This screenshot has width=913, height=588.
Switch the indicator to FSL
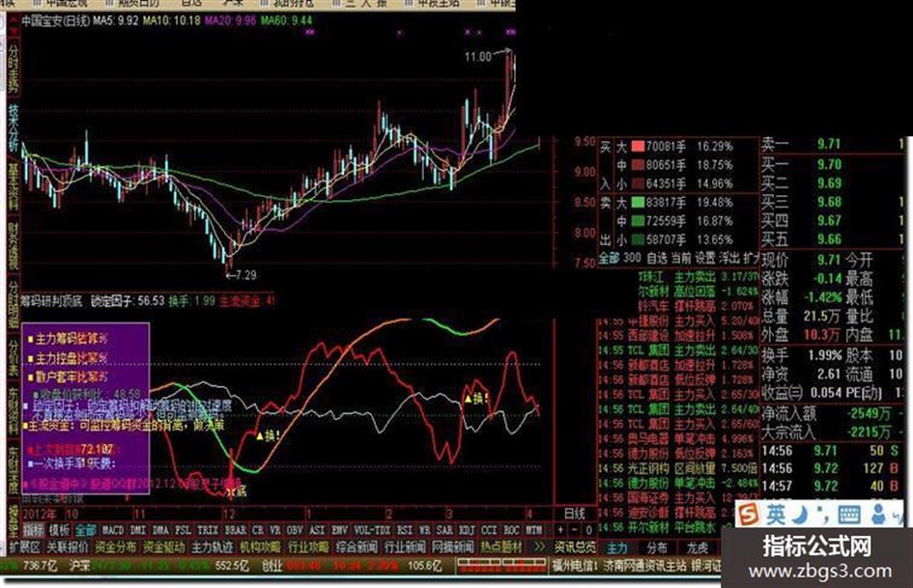point(183,530)
